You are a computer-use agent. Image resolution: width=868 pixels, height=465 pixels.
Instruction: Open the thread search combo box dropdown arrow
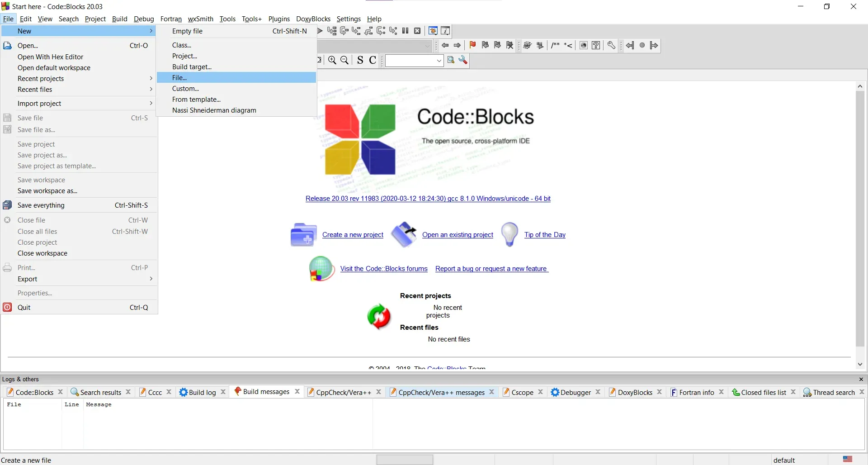pos(439,61)
